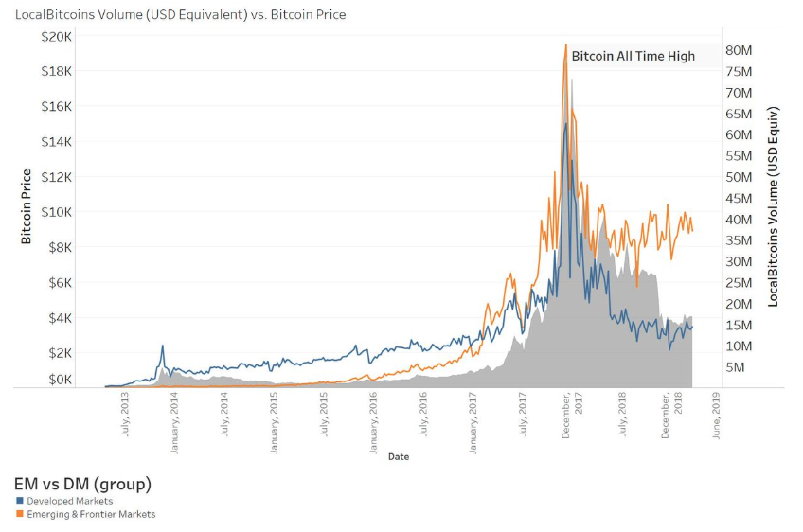Click the EM vs DM (group) legend title

pos(83,484)
